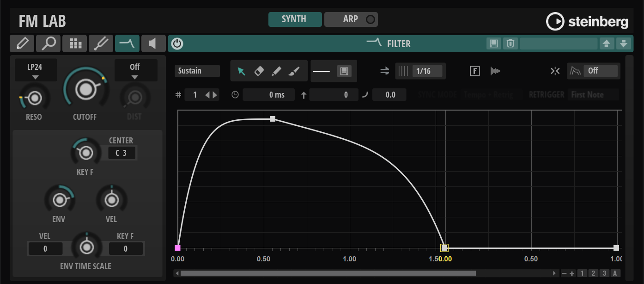Select the filter curve page icon
The height and width of the screenshot is (284, 644).
coord(127,43)
